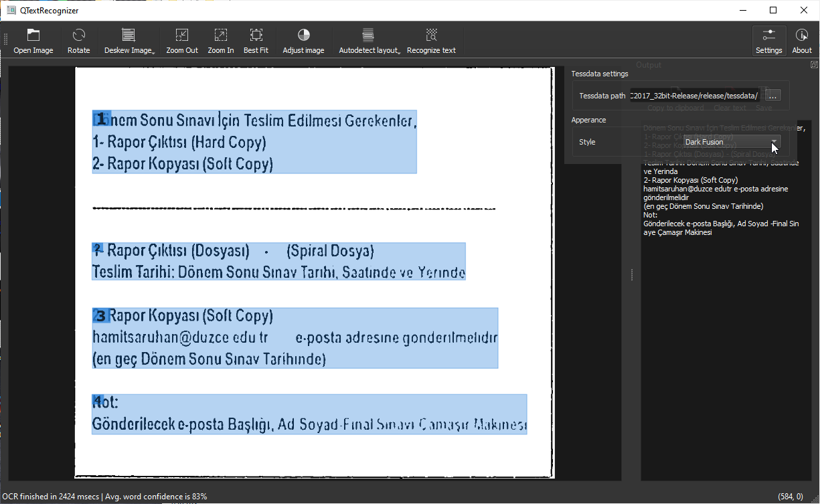
Task: Click the "Tessdata path" label
Action: click(x=602, y=96)
